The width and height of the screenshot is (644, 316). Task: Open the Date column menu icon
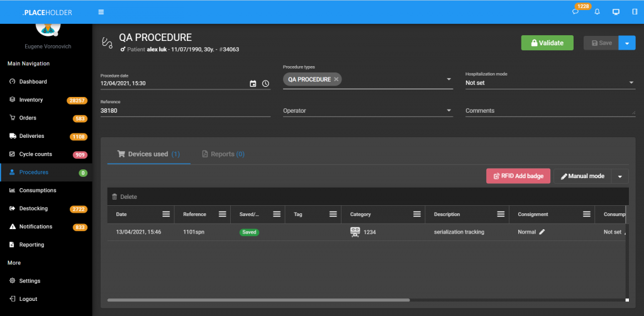[166, 214]
